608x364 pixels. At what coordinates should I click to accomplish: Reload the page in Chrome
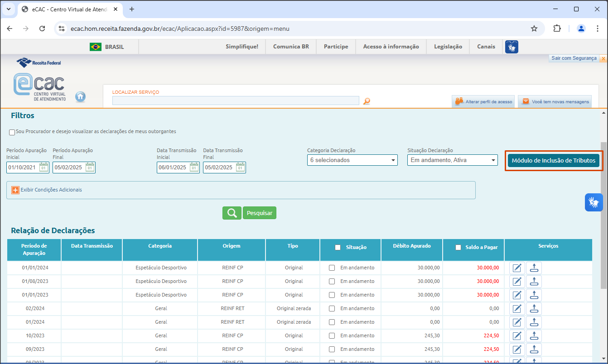42,29
